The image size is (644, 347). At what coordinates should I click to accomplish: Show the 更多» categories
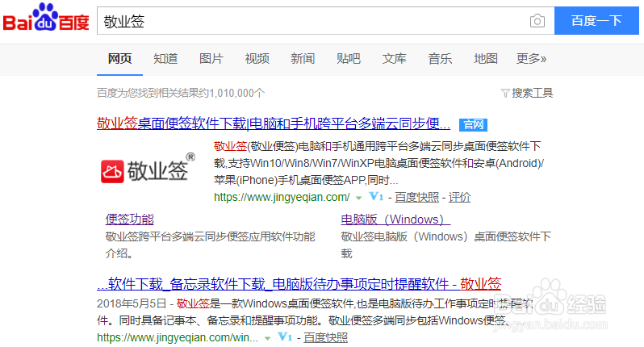(x=532, y=59)
